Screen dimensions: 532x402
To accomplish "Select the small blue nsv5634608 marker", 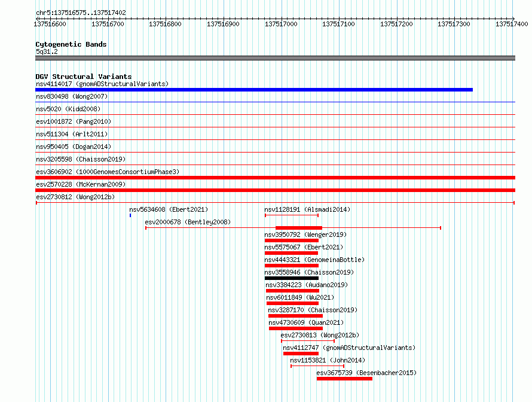I will pos(130,215).
